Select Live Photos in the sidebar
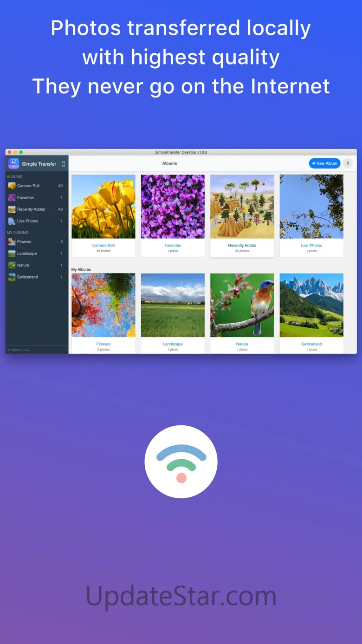This screenshot has height=644, width=362. pos(37,221)
